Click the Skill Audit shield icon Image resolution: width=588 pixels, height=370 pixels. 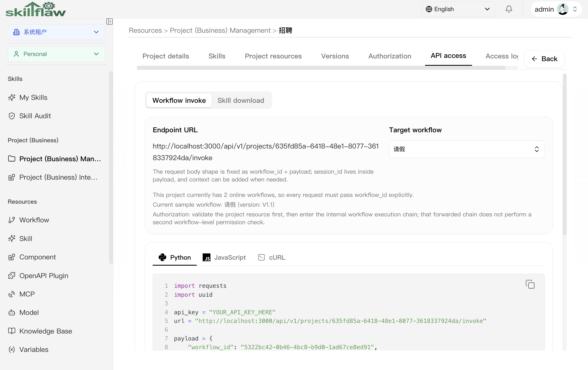[x=12, y=116]
